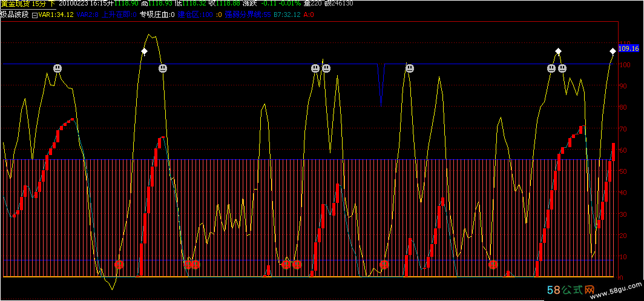Click the 专吸庄血:0 indicator label
644x301 pixels.
click(x=157, y=14)
